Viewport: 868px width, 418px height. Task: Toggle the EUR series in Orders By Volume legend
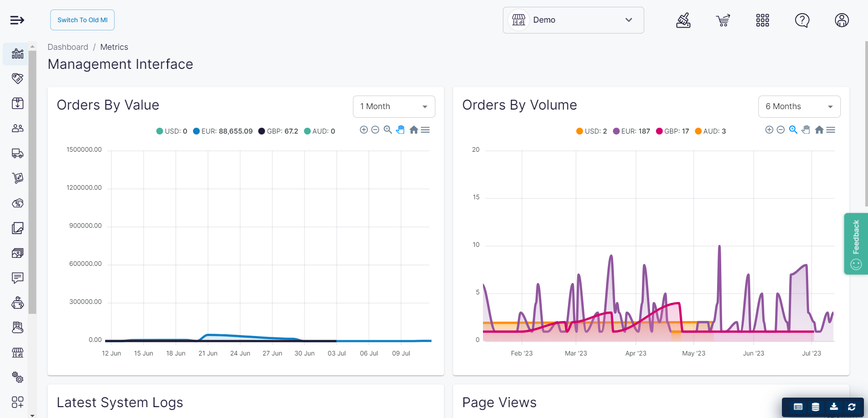pyautogui.click(x=632, y=131)
